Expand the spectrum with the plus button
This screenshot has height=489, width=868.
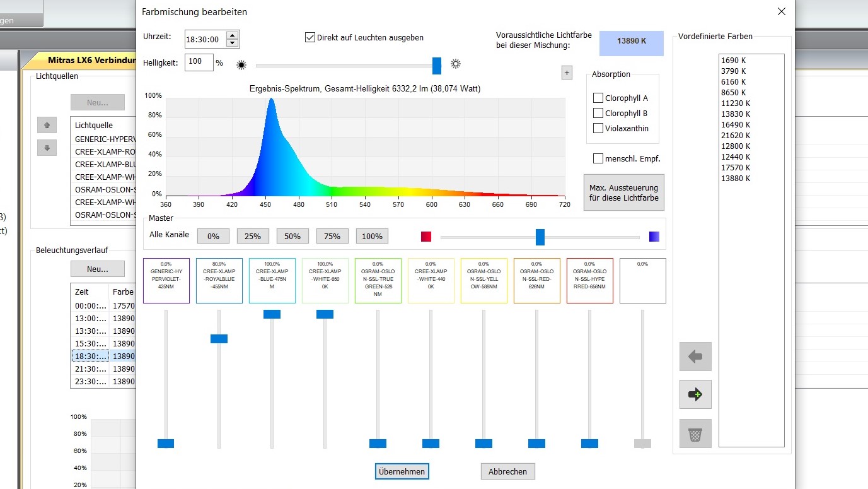click(x=567, y=73)
